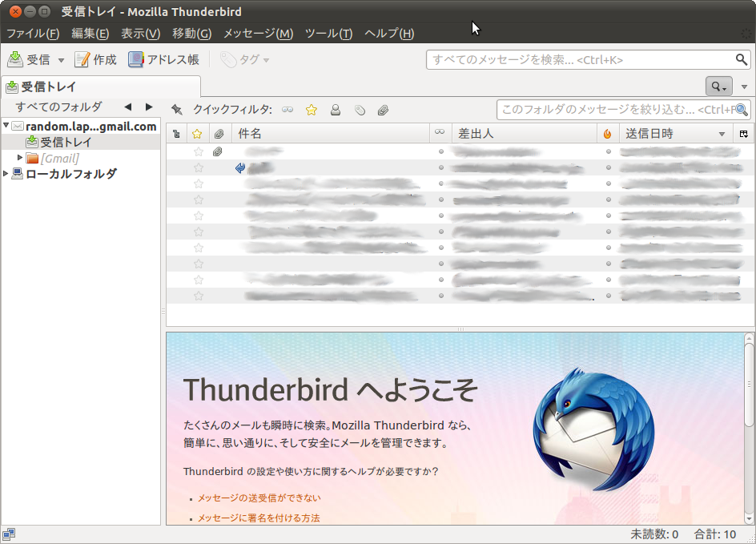Toggle the contact quick filter person icon
Screen dimensions: 756x544
[336, 110]
